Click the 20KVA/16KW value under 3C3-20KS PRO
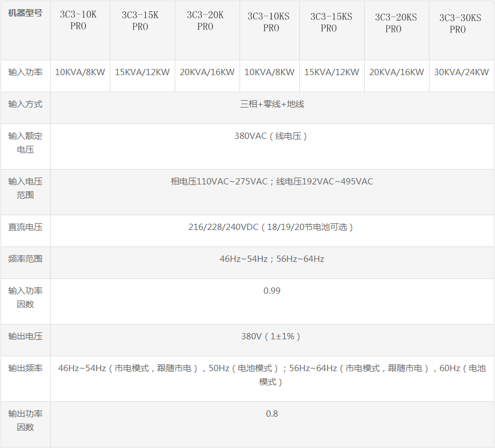The height and width of the screenshot is (448, 495). pos(397,72)
